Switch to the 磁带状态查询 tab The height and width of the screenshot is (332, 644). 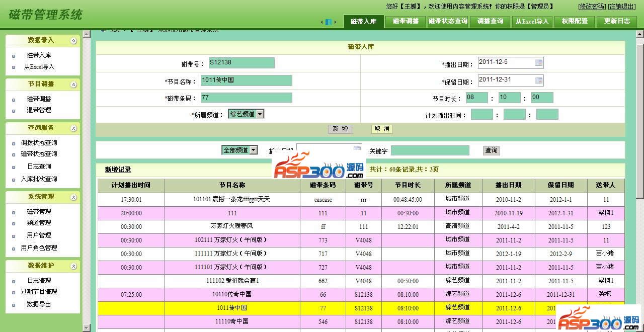[448, 21]
